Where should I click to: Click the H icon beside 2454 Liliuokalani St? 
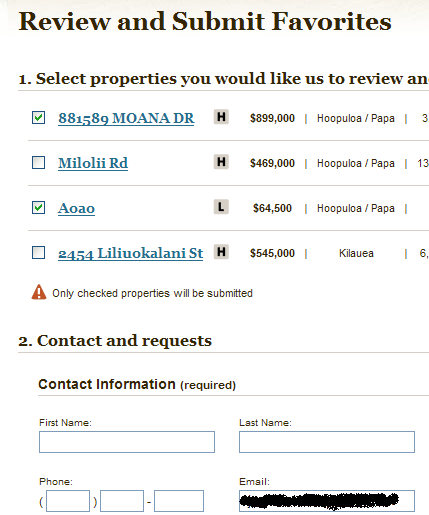(x=221, y=252)
